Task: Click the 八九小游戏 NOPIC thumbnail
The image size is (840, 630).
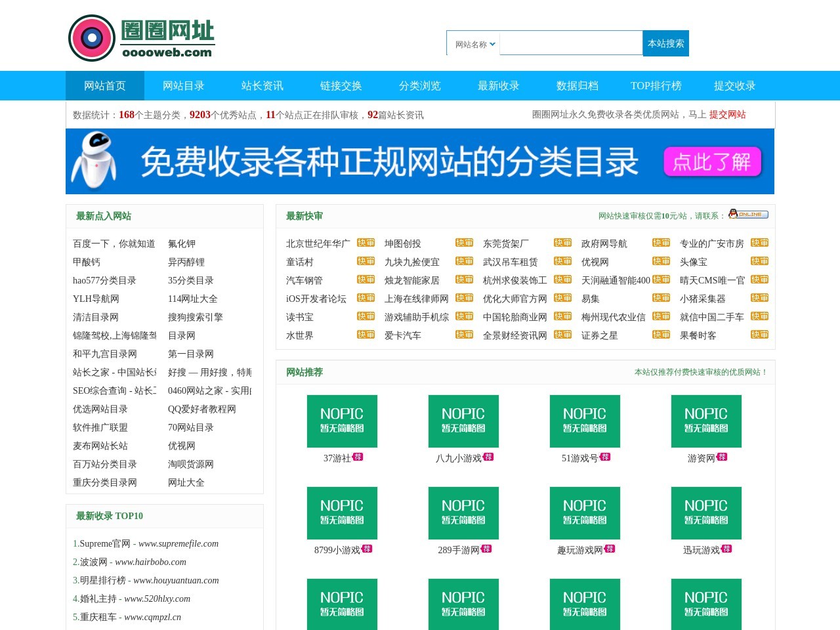Action: pos(463,421)
